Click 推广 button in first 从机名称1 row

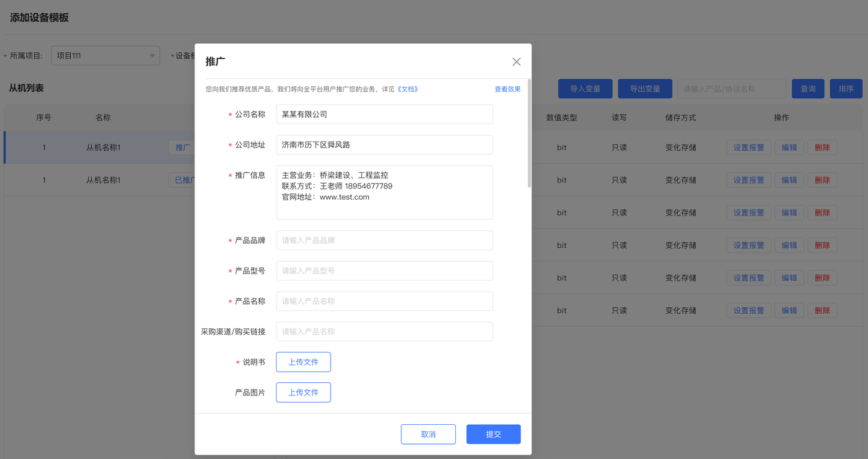(x=182, y=148)
